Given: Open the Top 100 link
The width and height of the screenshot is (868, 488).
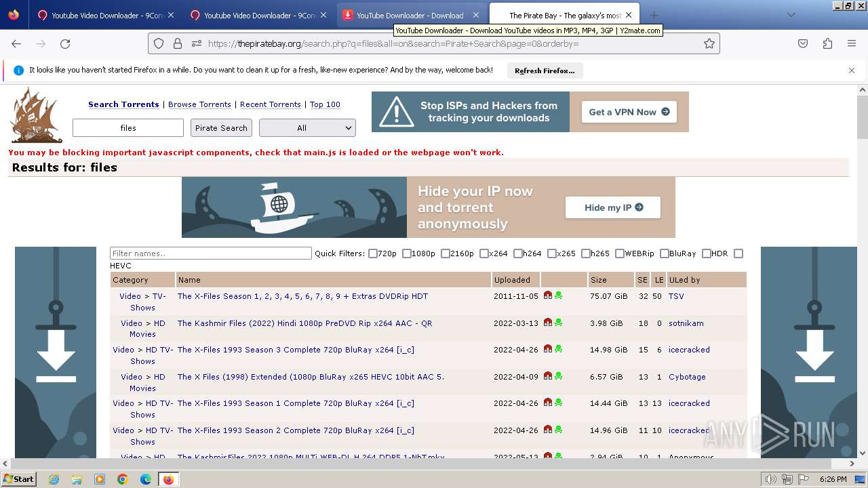Looking at the screenshot, I should (x=325, y=104).
